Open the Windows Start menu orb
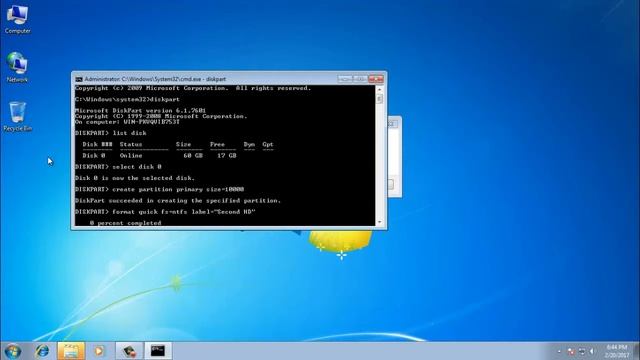Image resolution: width=640 pixels, height=360 pixels. click(13, 351)
